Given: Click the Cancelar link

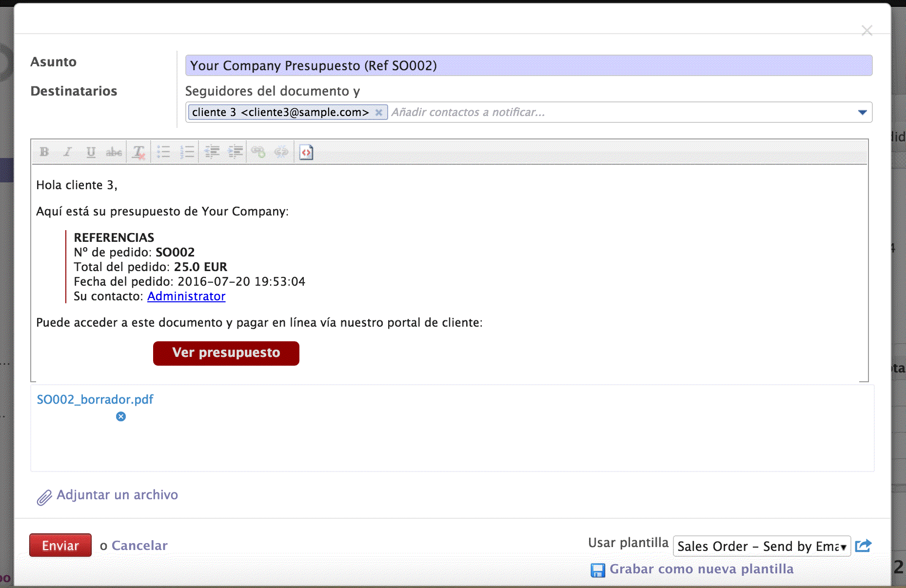Looking at the screenshot, I should tap(139, 546).
